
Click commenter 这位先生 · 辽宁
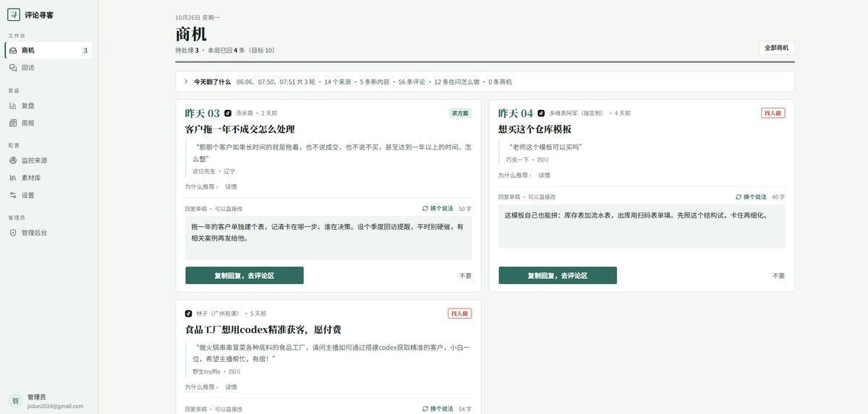213,171
